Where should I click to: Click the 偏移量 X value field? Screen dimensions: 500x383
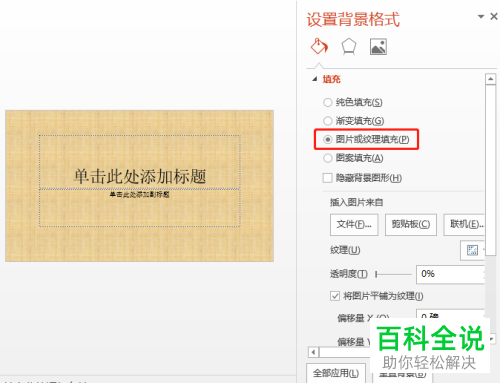[x=450, y=314]
